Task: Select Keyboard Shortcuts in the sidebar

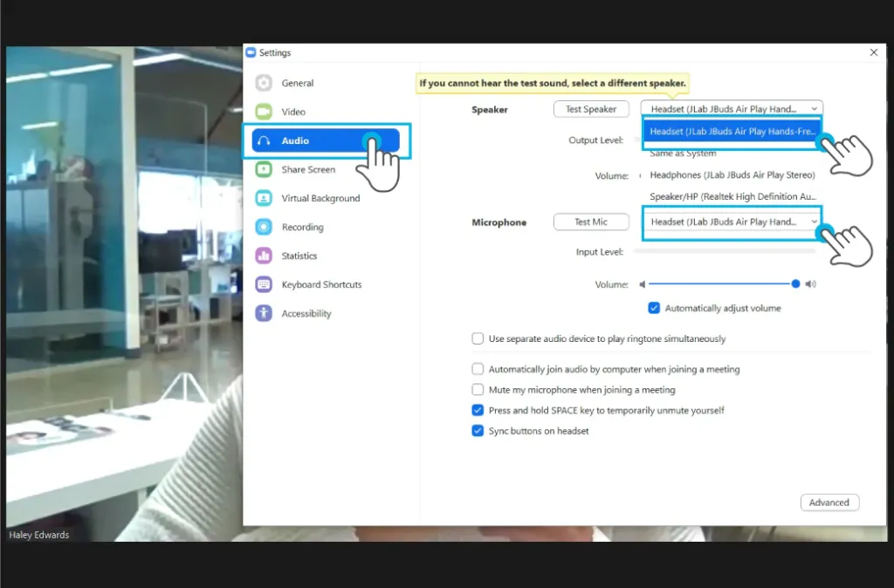Action: coord(321,285)
